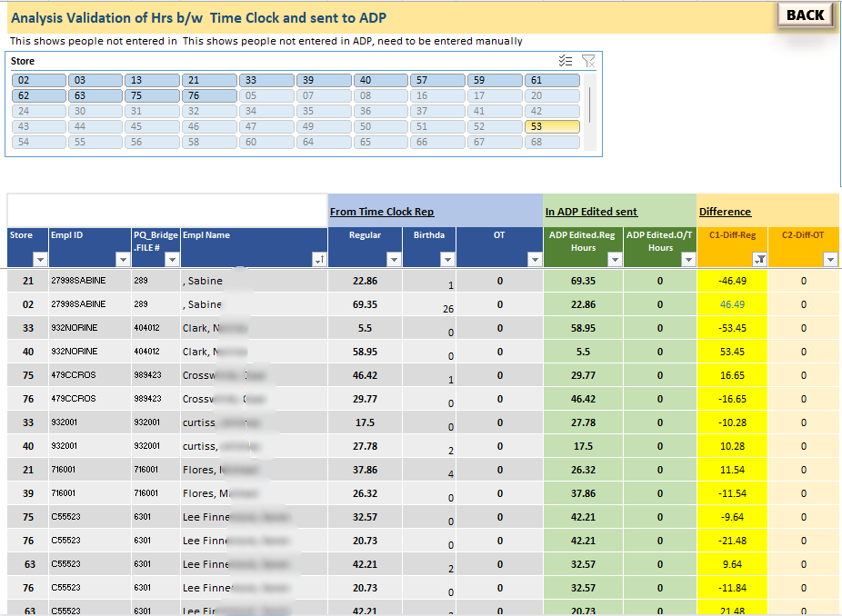Click the Store slicer vertical scrollbar
Screen dimensions: 842x616
click(589, 105)
